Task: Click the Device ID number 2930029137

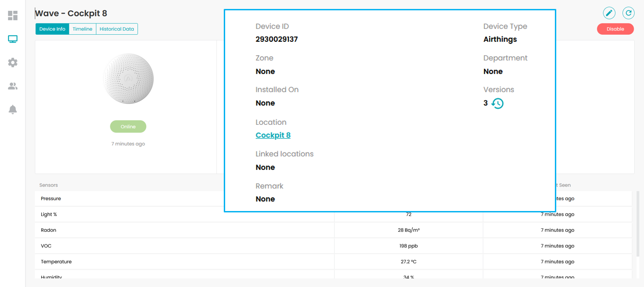Action: (x=277, y=39)
